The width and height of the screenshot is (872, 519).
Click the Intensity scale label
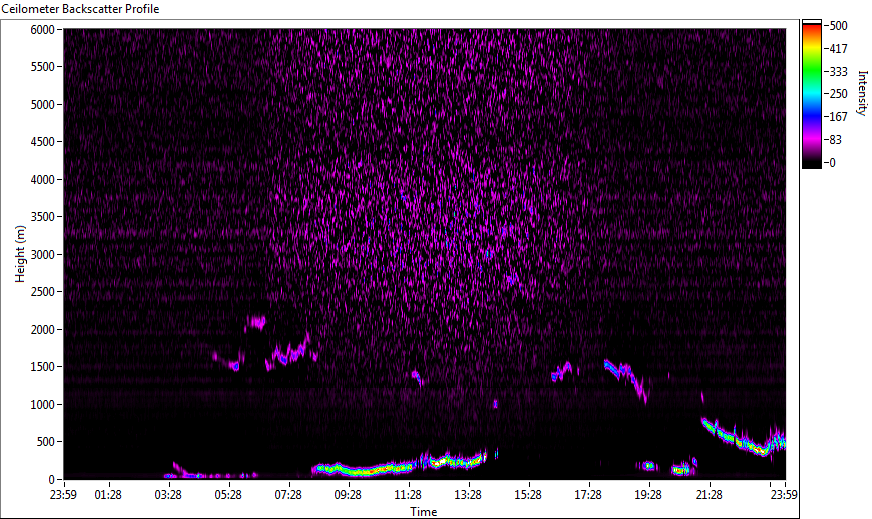click(863, 93)
